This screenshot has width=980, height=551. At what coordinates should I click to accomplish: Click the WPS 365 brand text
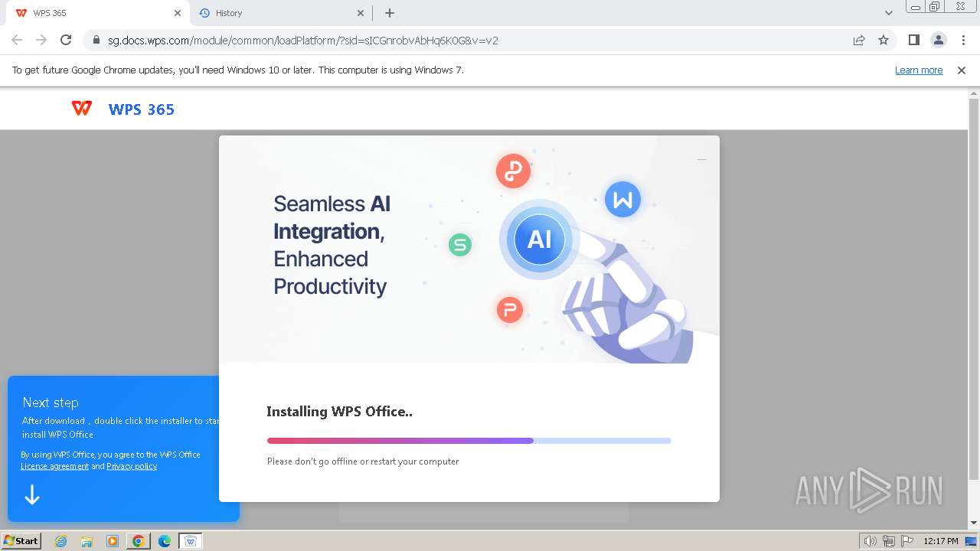pyautogui.click(x=142, y=109)
